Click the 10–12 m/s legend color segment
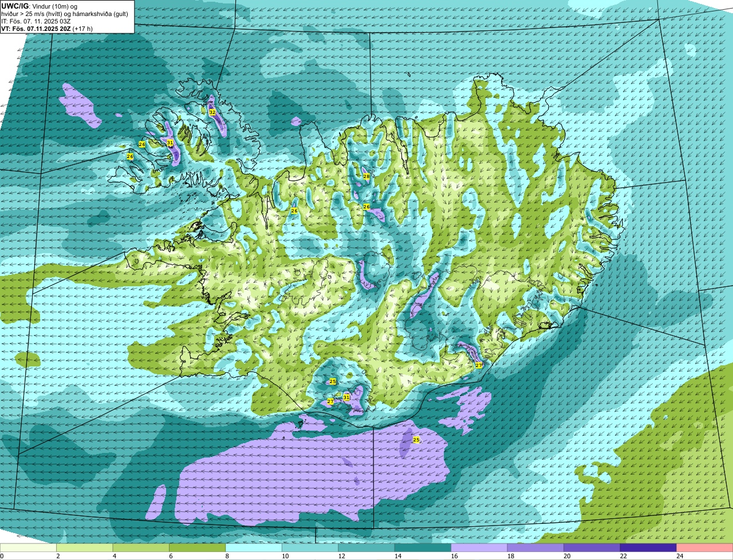The height and width of the screenshot is (560, 733). (x=310, y=548)
